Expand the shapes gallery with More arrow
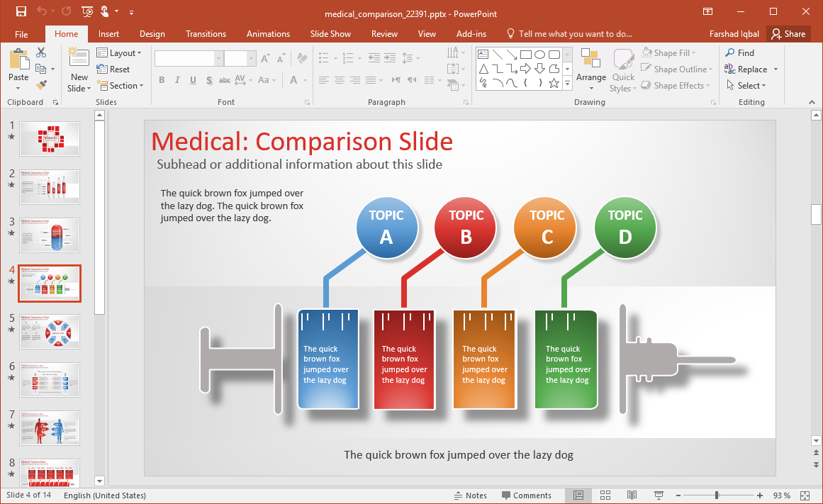The height and width of the screenshot is (504, 823). [x=567, y=84]
